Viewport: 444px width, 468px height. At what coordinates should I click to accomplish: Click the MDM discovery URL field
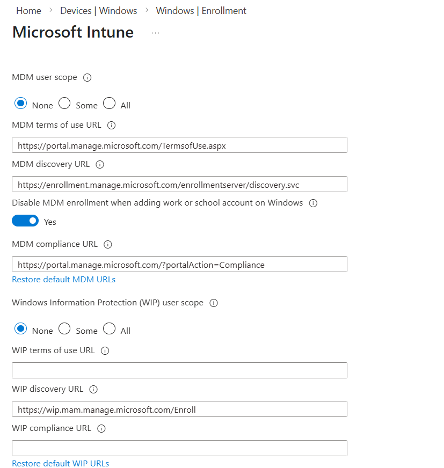[x=180, y=184]
